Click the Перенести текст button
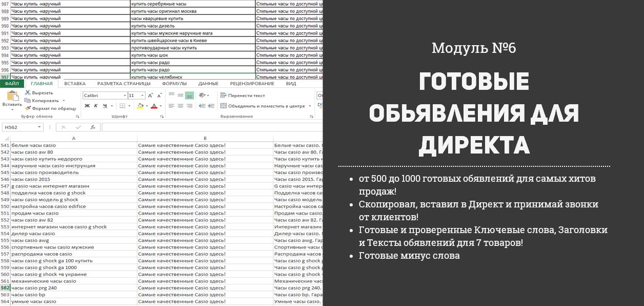This screenshot has width=644, height=306. tap(243, 95)
